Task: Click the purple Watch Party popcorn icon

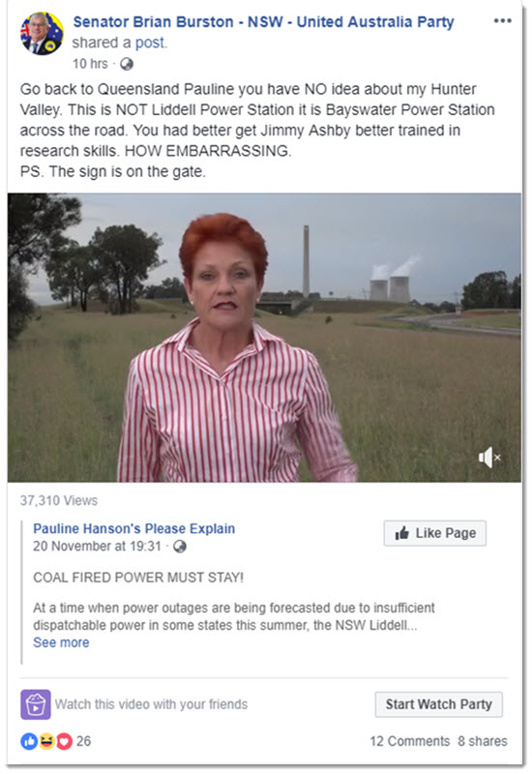Action: coord(36,704)
